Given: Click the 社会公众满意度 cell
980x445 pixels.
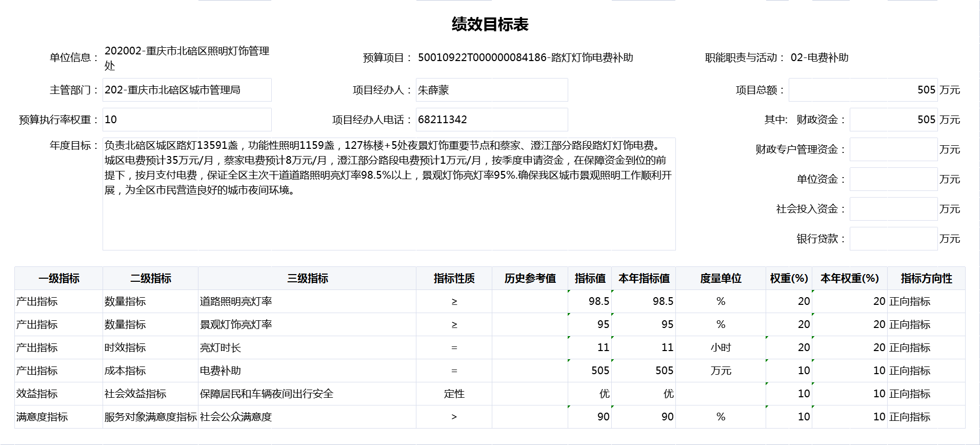Looking at the screenshot, I should [x=307, y=417].
